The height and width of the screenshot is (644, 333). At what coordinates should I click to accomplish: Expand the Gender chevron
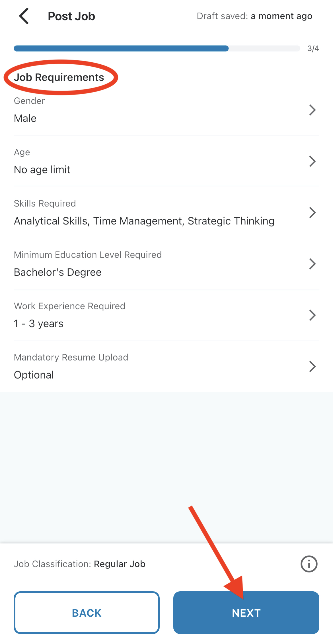(312, 110)
